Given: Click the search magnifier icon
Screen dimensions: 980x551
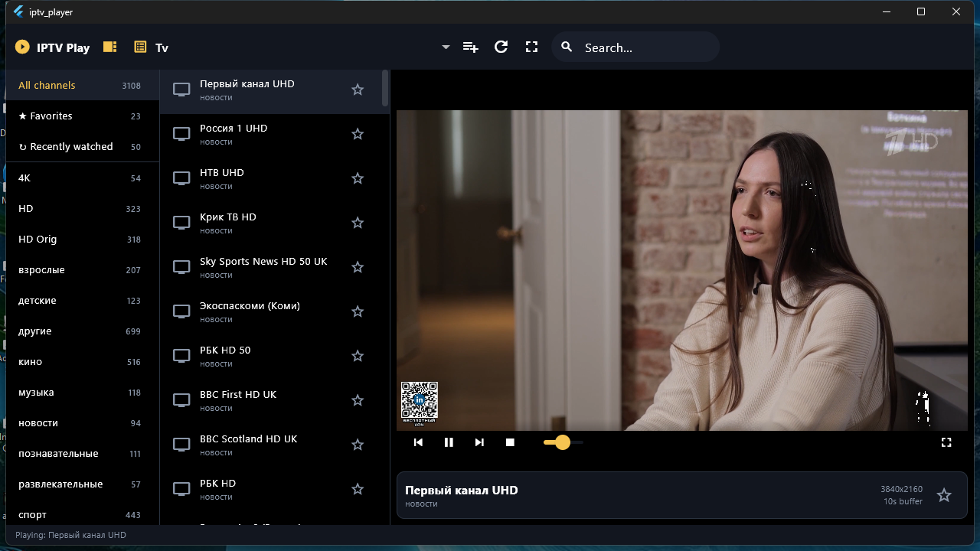Looking at the screenshot, I should pos(567,47).
